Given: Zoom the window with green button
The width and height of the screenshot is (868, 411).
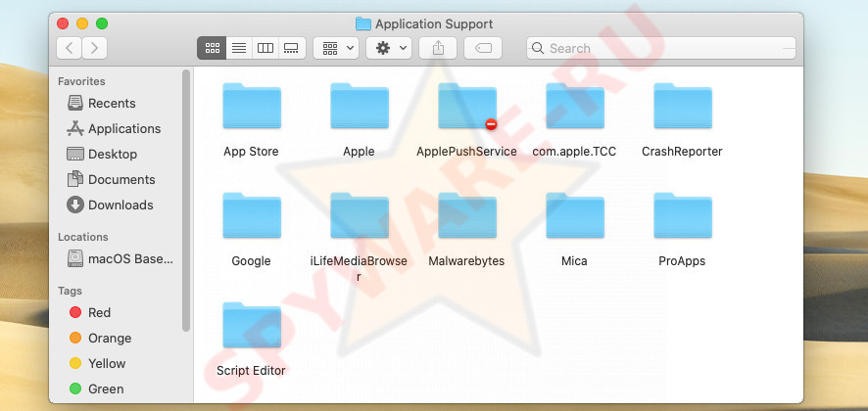Looking at the screenshot, I should coord(102,23).
